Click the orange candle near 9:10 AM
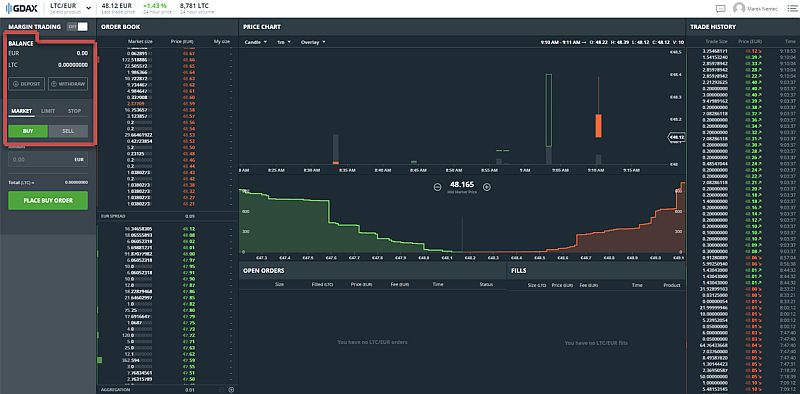 598,126
